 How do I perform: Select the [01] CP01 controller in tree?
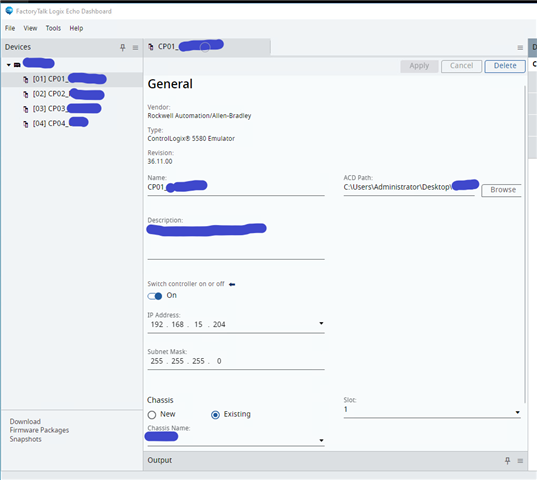click(x=72, y=79)
